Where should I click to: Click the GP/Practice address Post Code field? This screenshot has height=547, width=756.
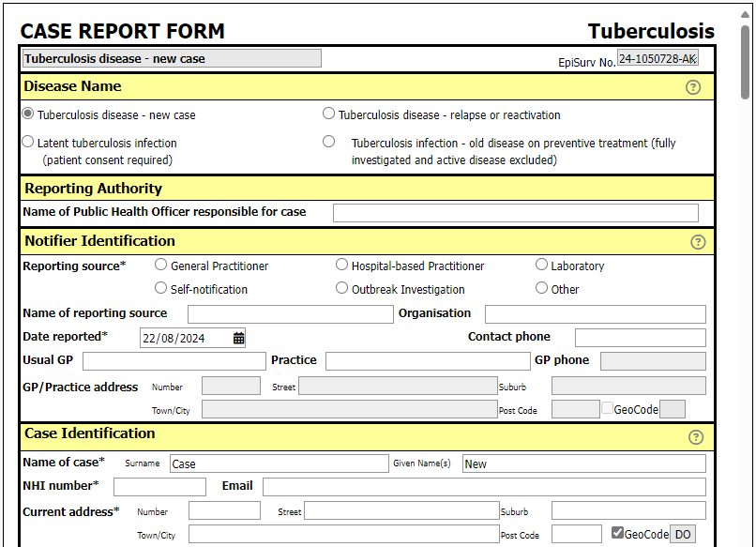pos(576,409)
